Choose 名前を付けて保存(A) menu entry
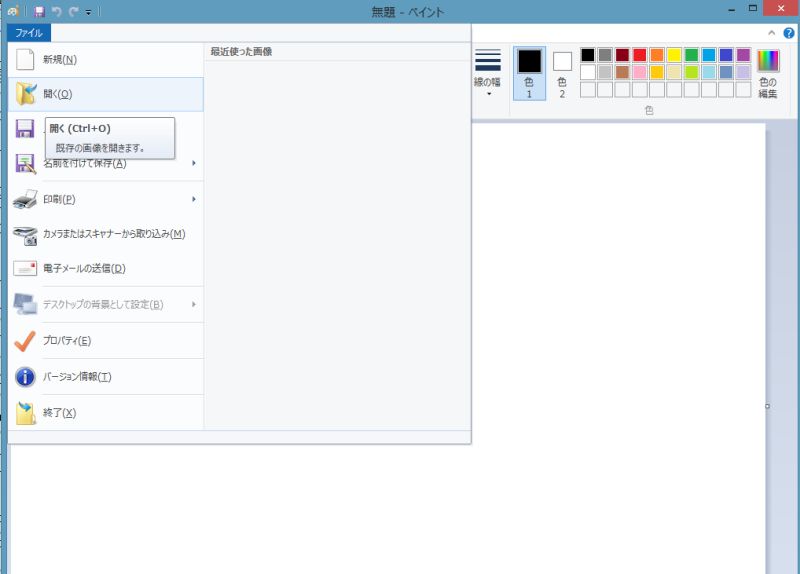 pos(106,163)
